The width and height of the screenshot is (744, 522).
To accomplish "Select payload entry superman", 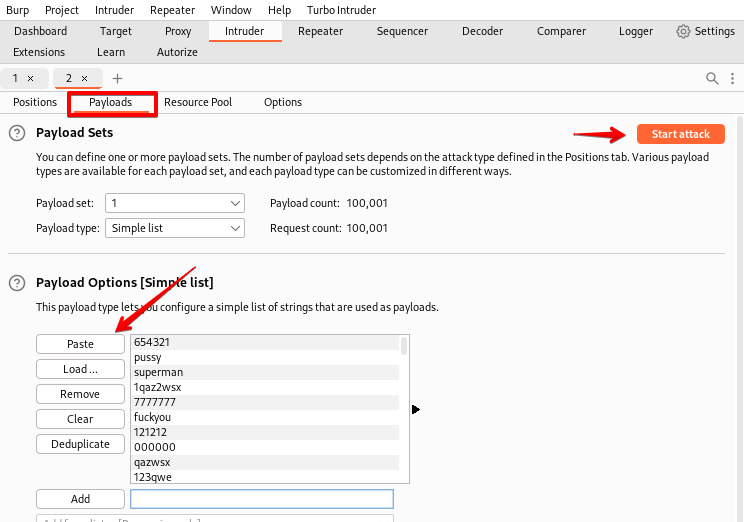I will click(x=265, y=373).
